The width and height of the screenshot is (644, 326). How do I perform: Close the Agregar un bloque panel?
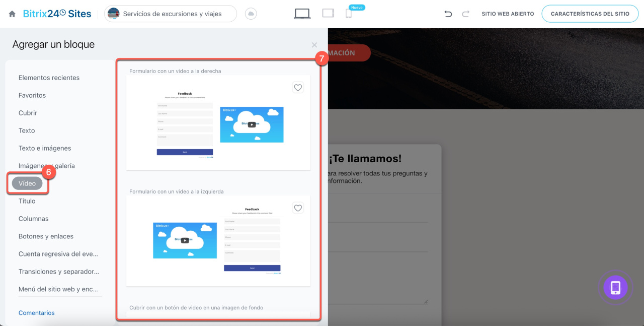314,45
